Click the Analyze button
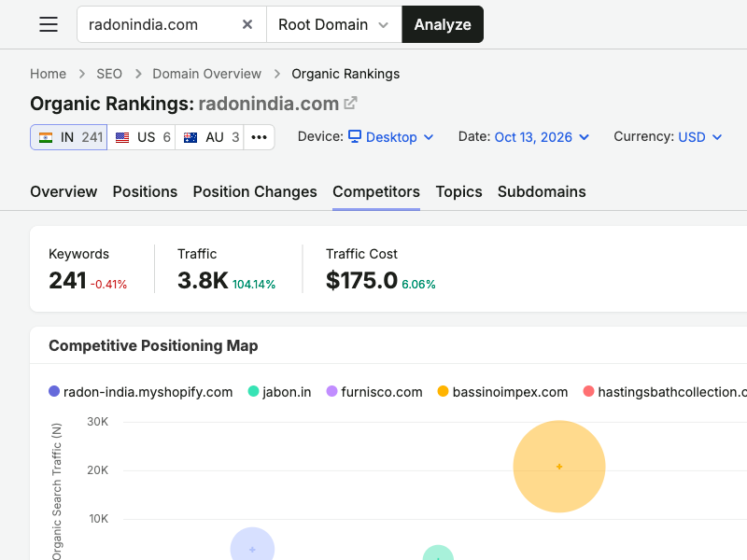This screenshot has width=747, height=560. tap(443, 24)
